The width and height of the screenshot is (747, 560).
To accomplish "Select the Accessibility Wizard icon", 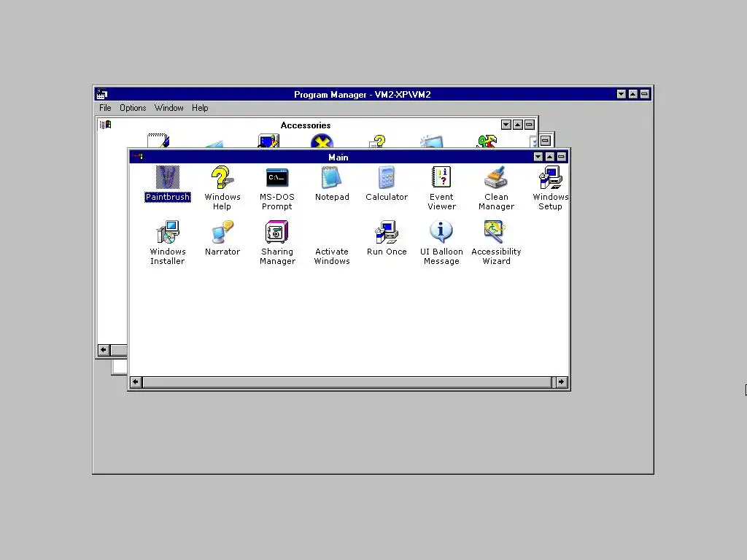I will click(x=496, y=232).
